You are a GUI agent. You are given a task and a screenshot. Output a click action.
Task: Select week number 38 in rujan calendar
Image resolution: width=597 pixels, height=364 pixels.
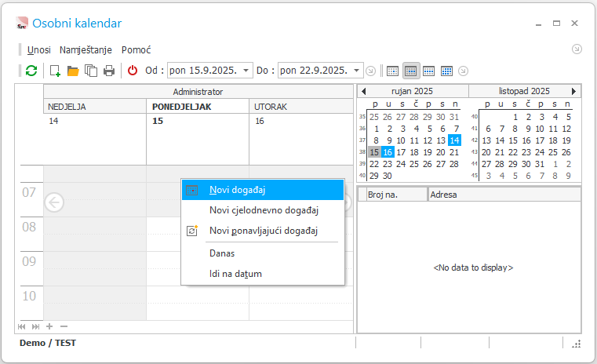point(362,152)
